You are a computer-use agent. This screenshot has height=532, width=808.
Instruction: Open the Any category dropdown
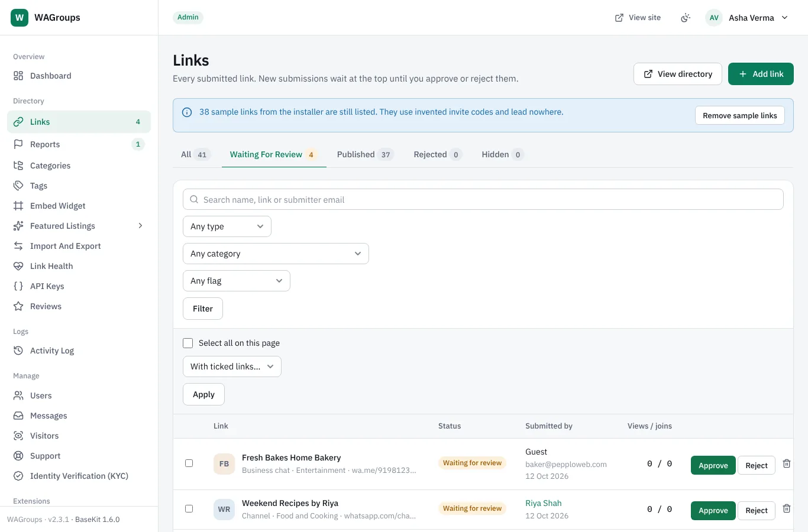pos(276,254)
